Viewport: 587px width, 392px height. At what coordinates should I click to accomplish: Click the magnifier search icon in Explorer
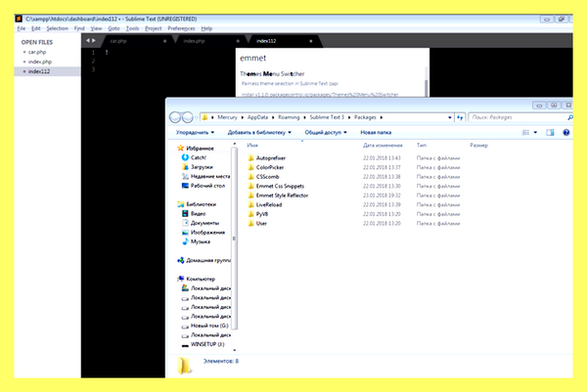[569, 117]
